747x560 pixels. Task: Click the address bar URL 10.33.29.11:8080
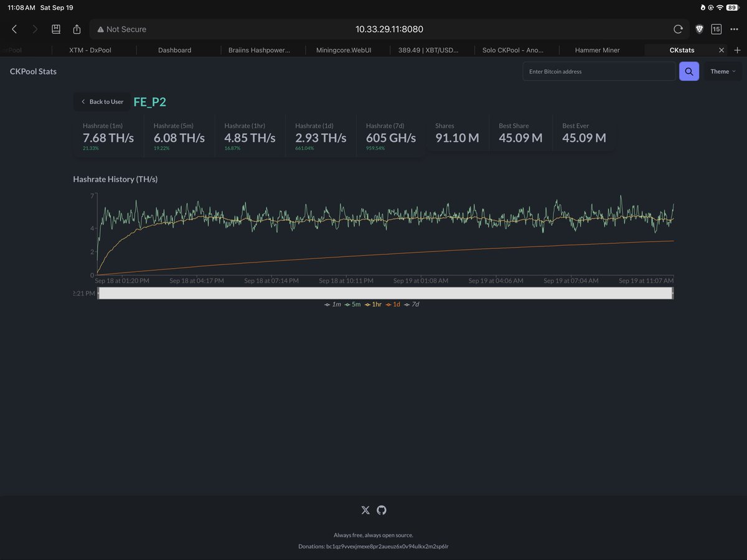click(389, 29)
